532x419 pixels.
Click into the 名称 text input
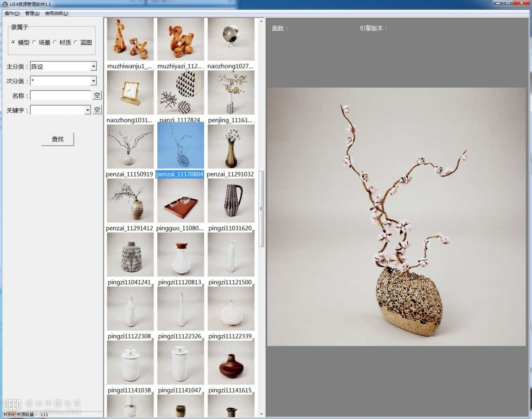(x=61, y=95)
